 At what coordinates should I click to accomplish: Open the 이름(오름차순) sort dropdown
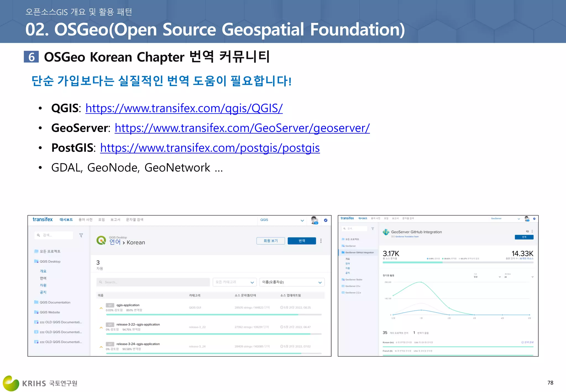(292, 282)
